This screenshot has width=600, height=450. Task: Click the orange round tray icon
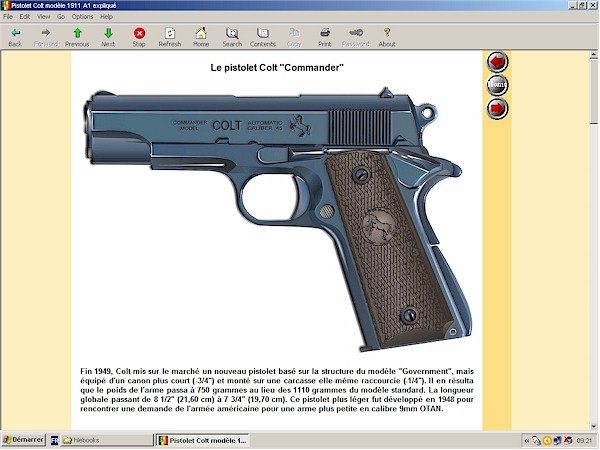[547, 441]
